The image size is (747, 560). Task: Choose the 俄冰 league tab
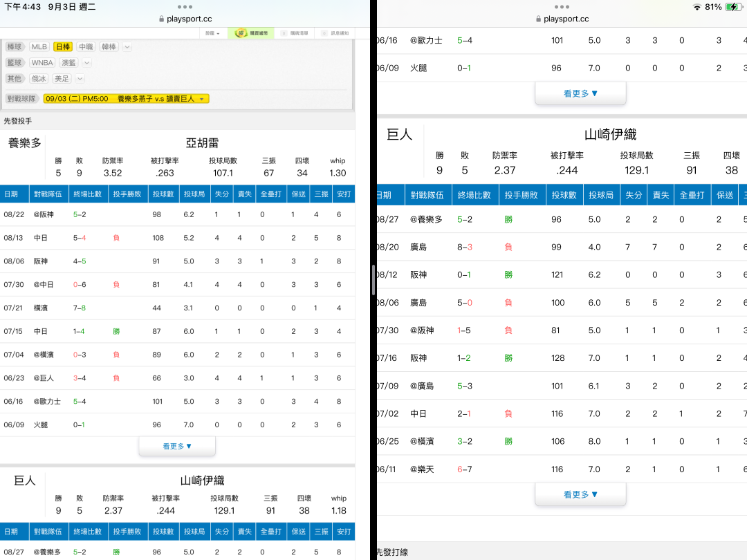click(x=39, y=79)
